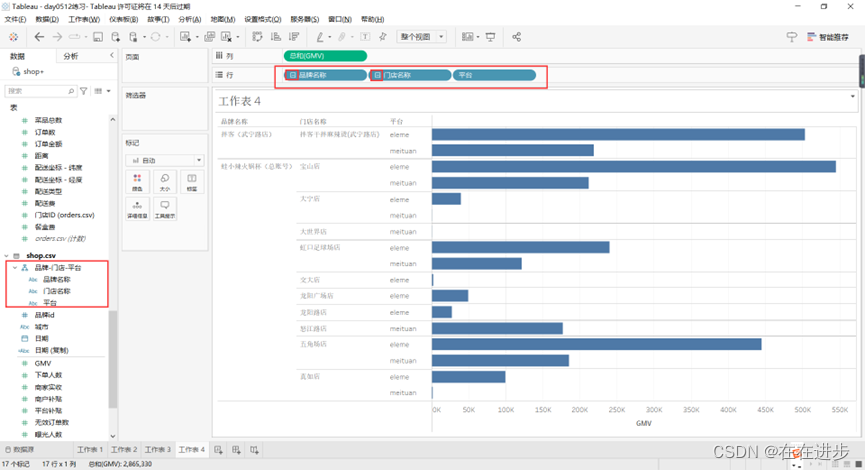865x470 pixels.
Task: Click the 宝山店 eleme bar in chart
Action: pyautogui.click(x=633, y=167)
